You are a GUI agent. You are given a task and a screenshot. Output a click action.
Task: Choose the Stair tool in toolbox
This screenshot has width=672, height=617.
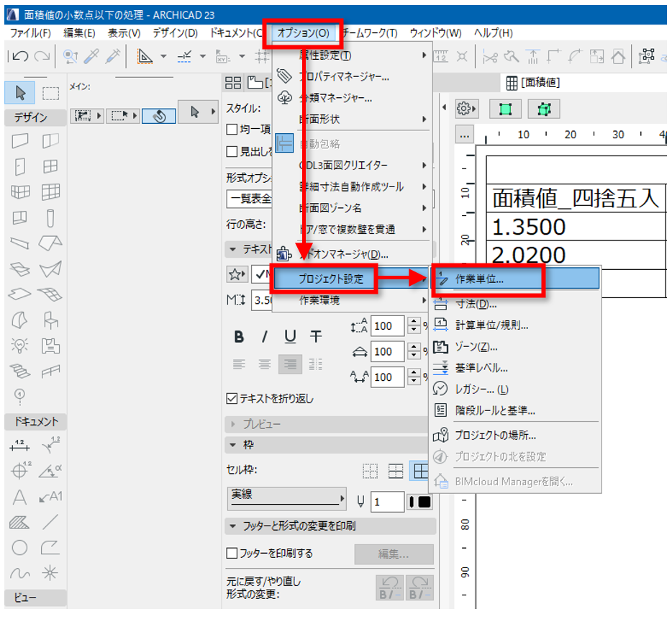tap(19, 371)
